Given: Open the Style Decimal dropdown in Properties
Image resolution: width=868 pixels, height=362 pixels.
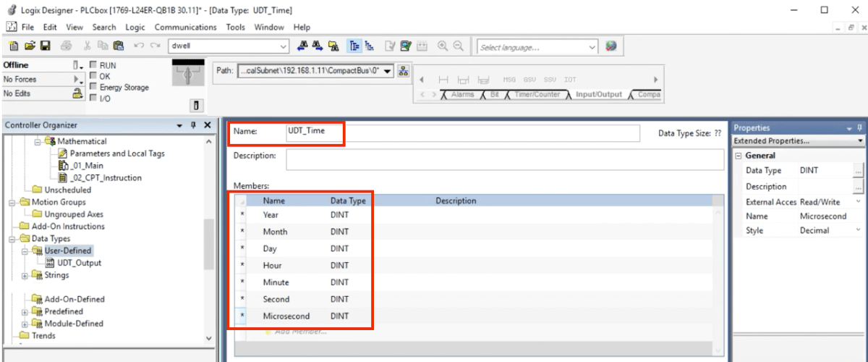Looking at the screenshot, I should (x=858, y=230).
